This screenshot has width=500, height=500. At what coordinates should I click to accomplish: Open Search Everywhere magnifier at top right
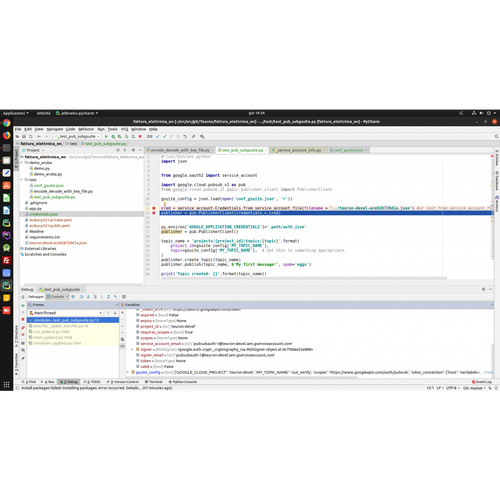[496, 136]
